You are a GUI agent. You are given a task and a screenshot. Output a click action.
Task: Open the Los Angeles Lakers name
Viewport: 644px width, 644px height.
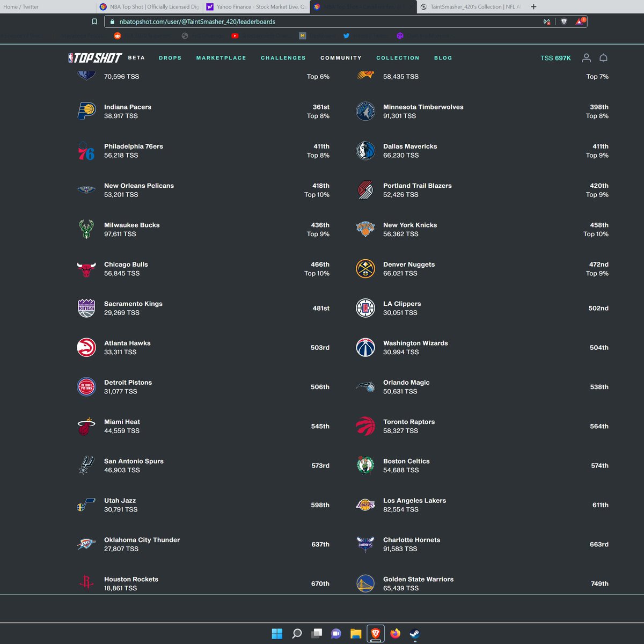[414, 501]
